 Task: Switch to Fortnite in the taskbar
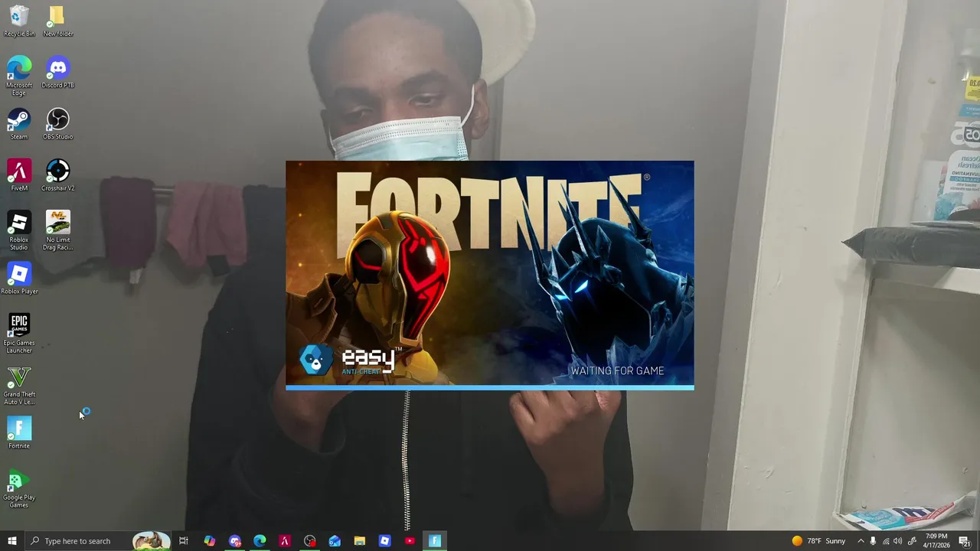[x=435, y=541]
